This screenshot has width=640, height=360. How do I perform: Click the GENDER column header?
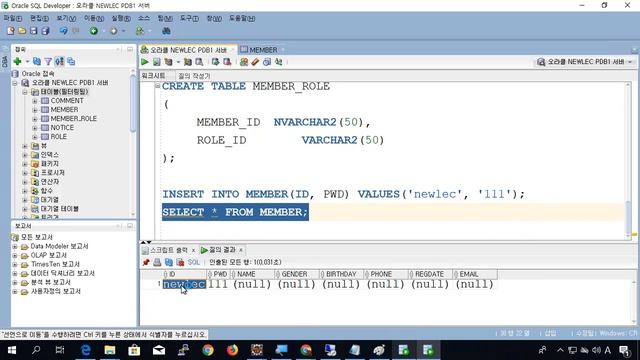[297, 274]
